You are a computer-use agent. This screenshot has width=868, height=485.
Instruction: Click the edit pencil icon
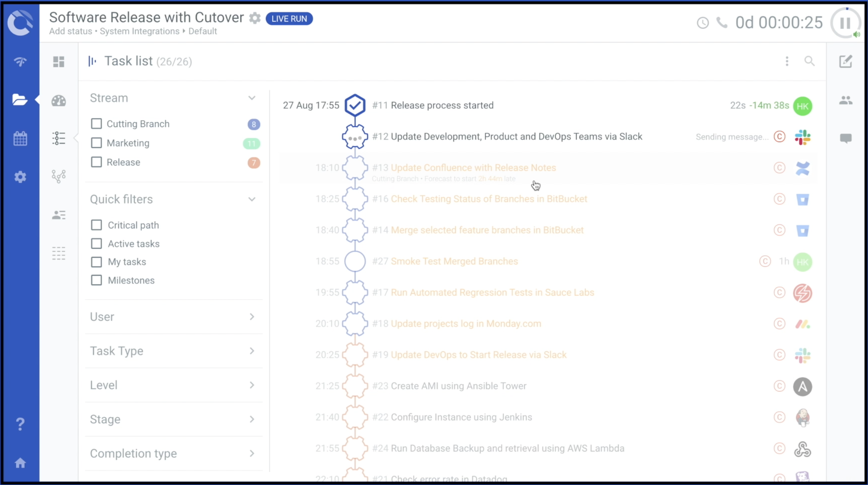pyautogui.click(x=846, y=61)
